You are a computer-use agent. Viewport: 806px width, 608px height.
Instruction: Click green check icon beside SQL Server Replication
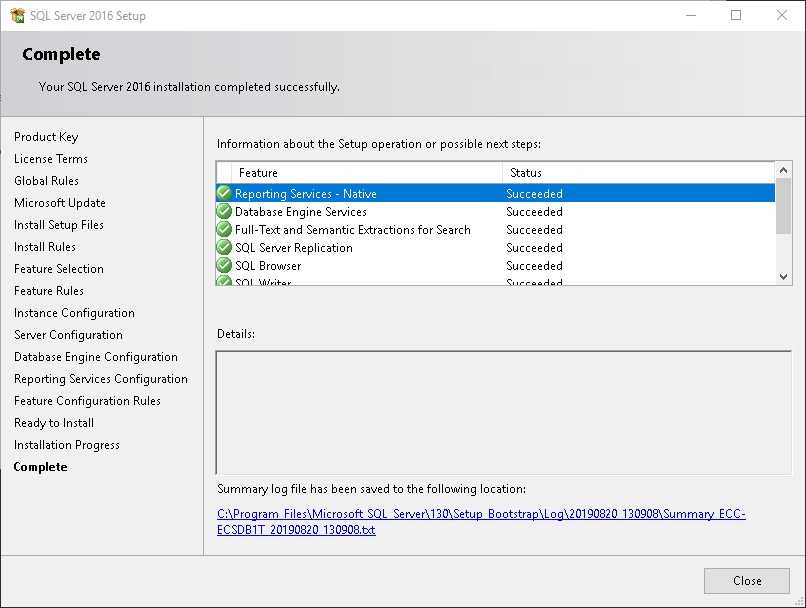pos(224,247)
